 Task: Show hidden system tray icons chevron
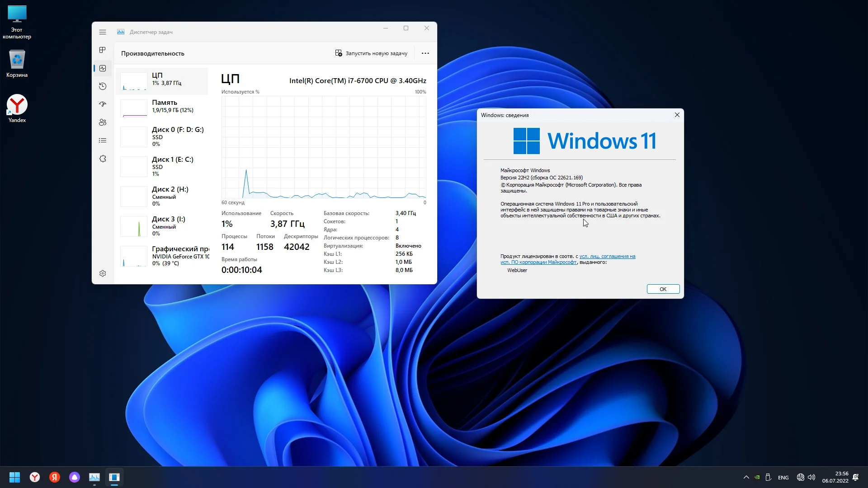coord(746,477)
